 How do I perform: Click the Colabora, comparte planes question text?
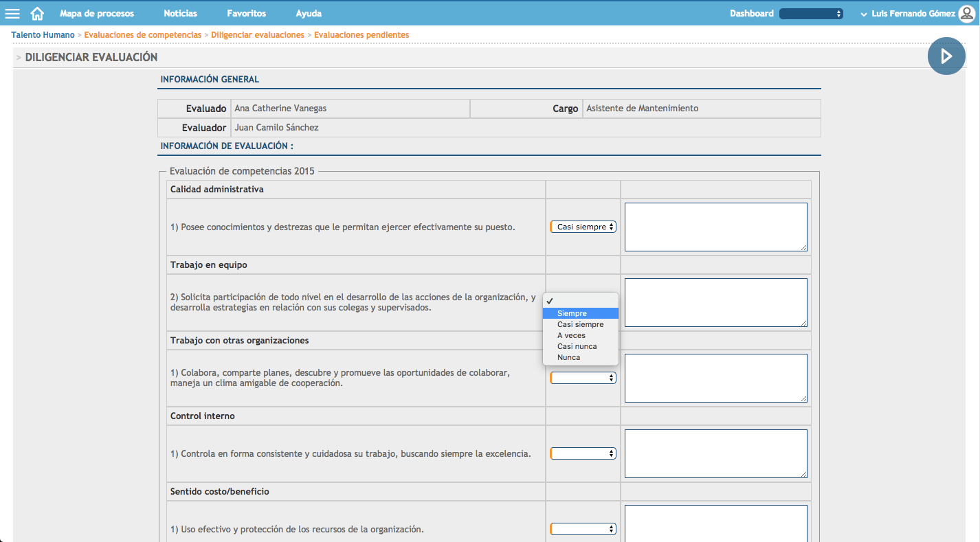340,378
